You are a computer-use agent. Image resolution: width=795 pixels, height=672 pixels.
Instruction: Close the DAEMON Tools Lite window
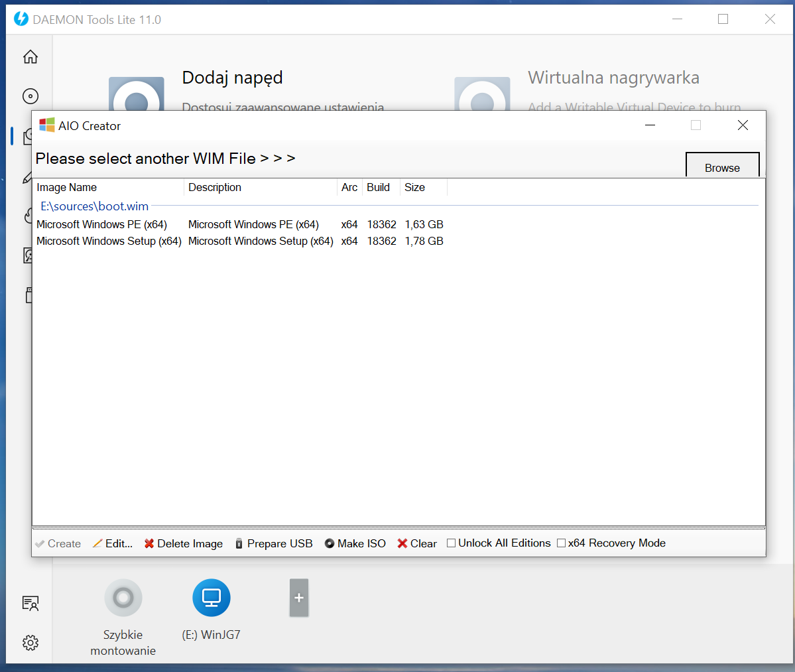(x=770, y=19)
